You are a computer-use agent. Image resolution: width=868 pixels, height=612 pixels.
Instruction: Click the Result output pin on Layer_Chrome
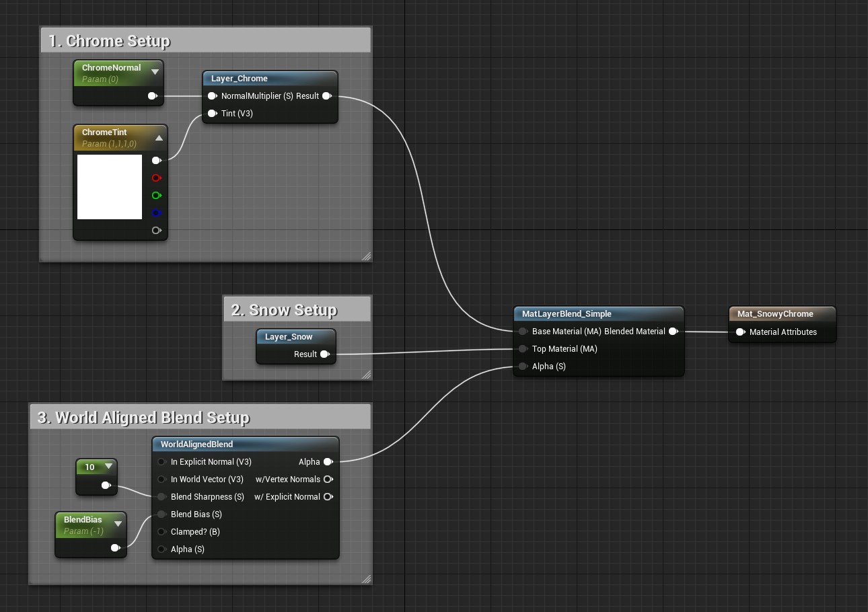(326, 96)
